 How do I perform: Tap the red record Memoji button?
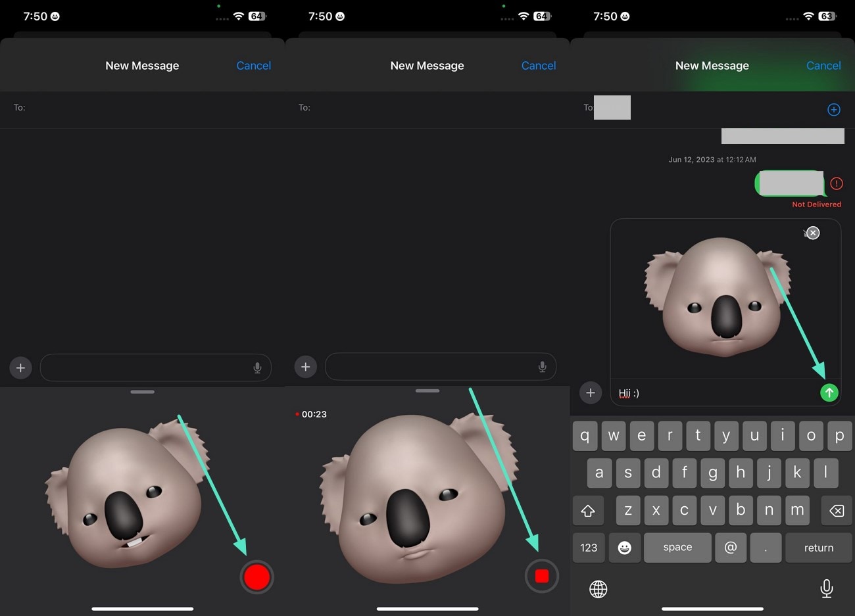pyautogui.click(x=256, y=577)
